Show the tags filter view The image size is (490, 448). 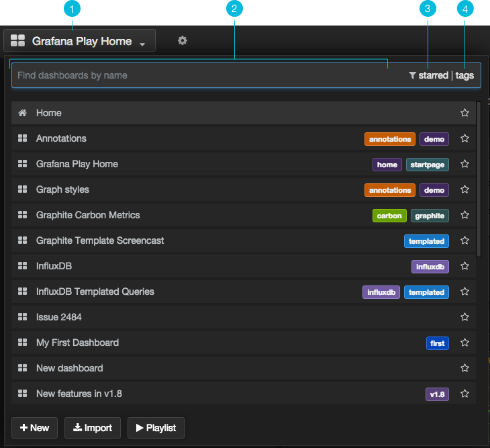pyautogui.click(x=464, y=75)
